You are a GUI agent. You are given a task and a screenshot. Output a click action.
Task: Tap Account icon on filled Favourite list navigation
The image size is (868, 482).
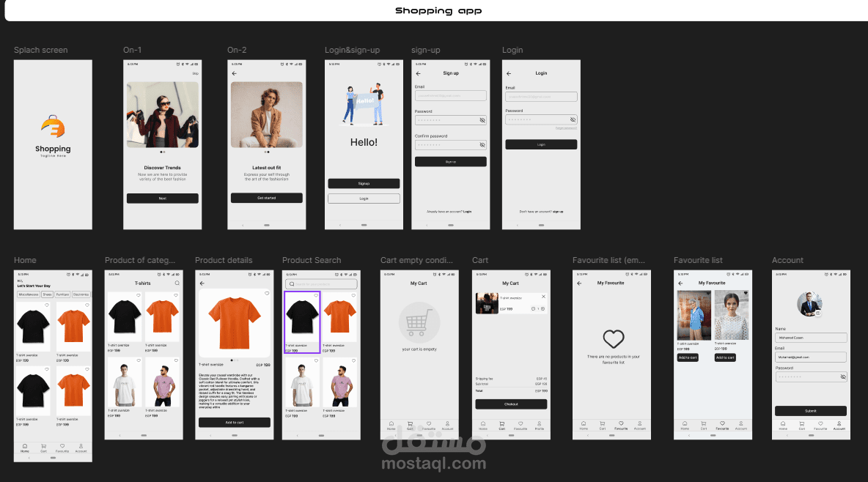click(x=740, y=425)
